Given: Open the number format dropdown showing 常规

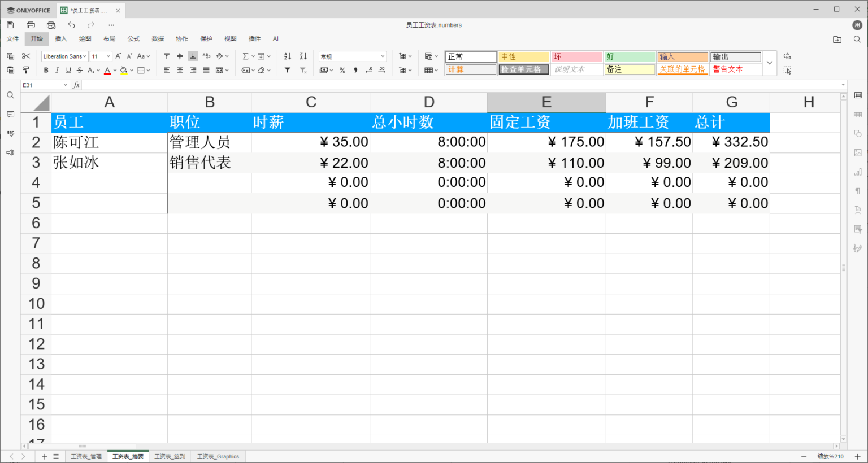Looking at the screenshot, I should [351, 56].
